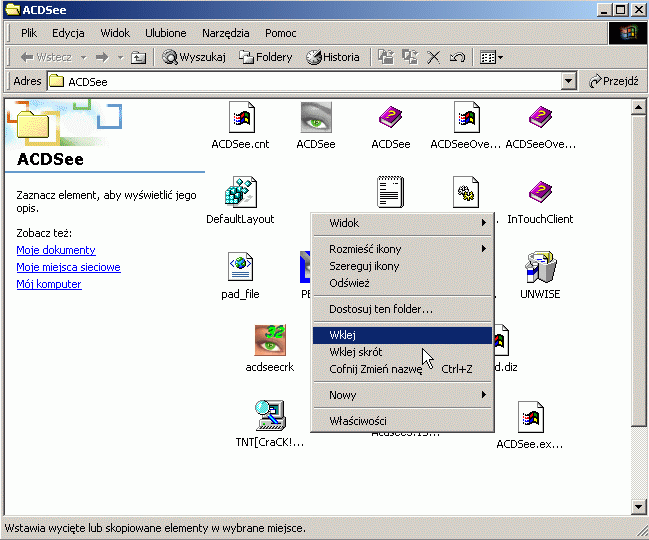
Task: Open the Moje dokumenty link
Action: tap(56, 250)
